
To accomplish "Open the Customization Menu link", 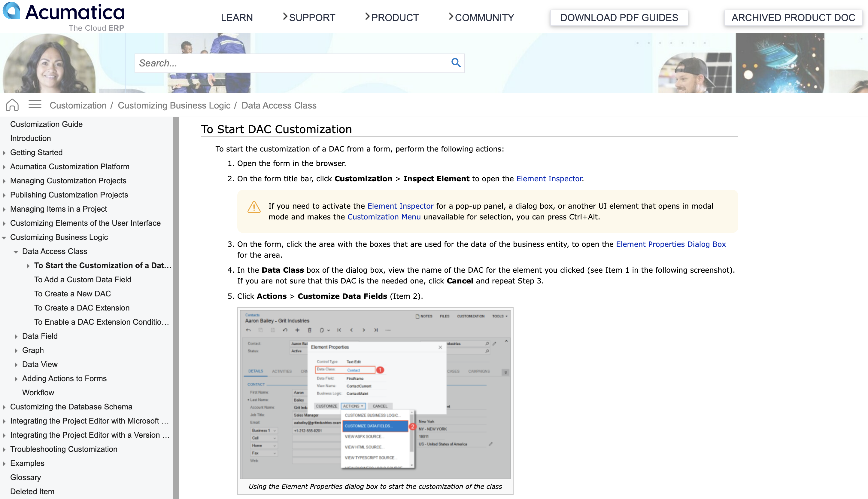I will point(384,217).
